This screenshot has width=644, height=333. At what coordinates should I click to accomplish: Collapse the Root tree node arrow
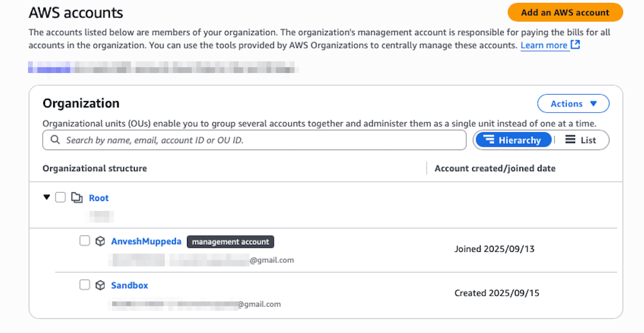click(x=46, y=197)
